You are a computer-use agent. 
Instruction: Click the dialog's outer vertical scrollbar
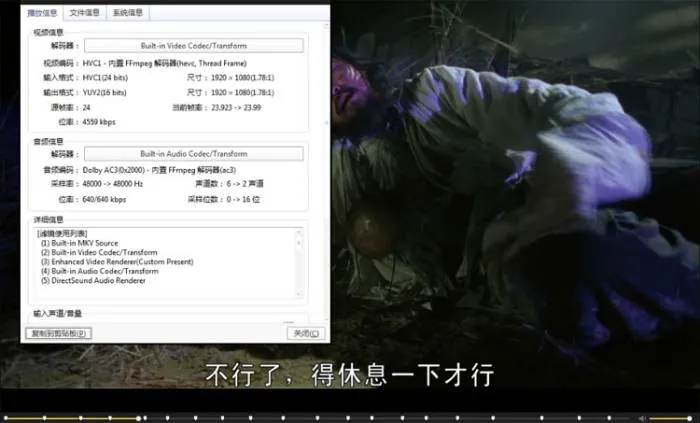pyautogui.click(x=326, y=170)
